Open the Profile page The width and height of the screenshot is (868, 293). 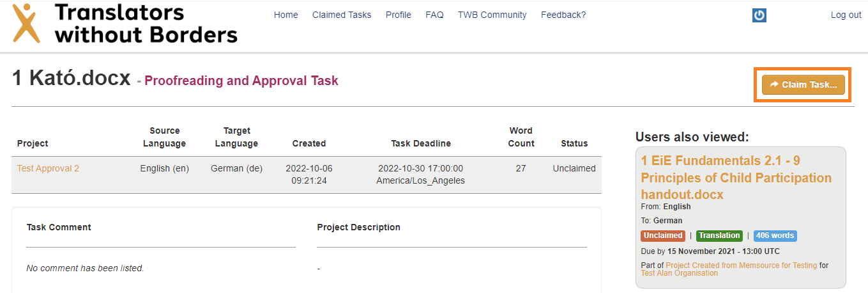[398, 15]
